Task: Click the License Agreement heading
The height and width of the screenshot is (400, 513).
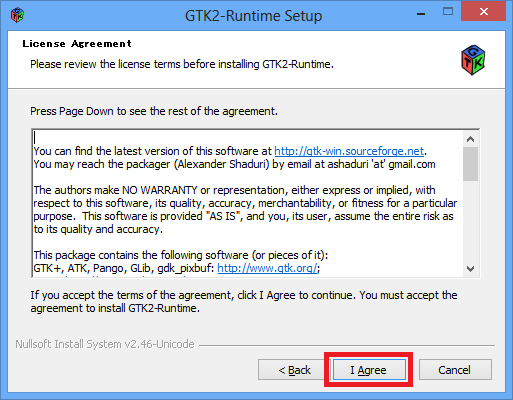Action: 77,44
